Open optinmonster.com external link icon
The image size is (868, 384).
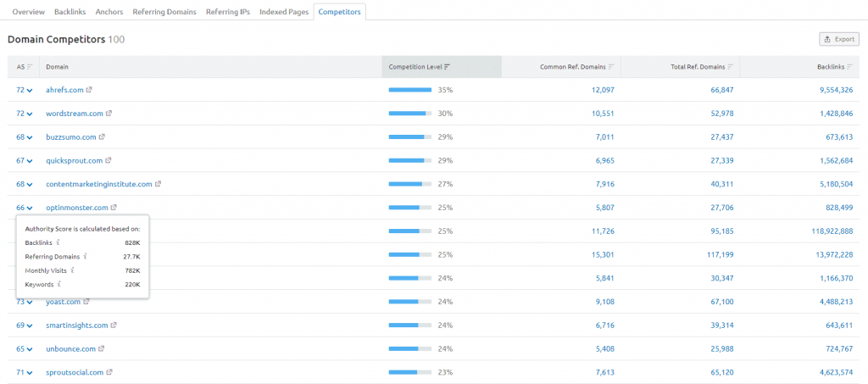tap(114, 208)
